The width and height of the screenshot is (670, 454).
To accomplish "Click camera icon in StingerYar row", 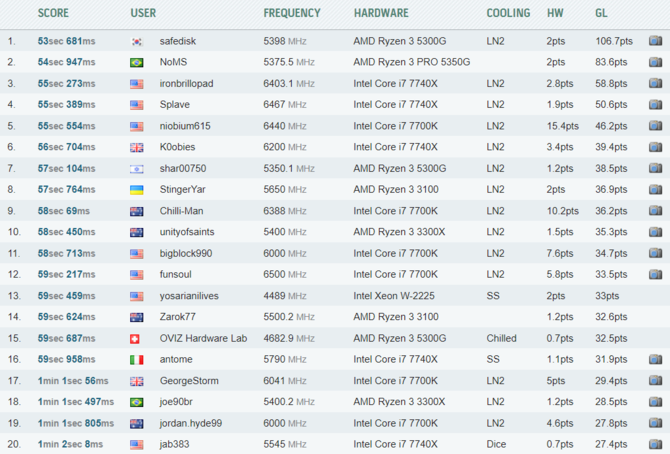I will [x=655, y=189].
